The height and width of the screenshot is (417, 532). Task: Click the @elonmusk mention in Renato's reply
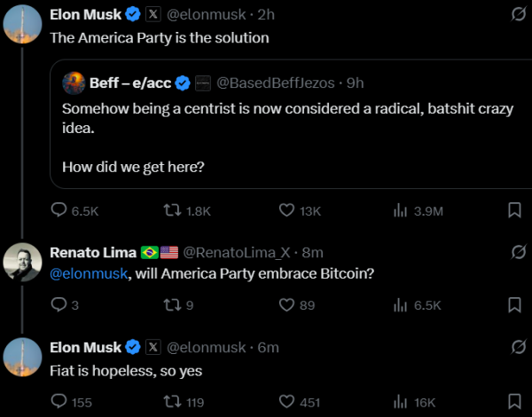point(89,273)
